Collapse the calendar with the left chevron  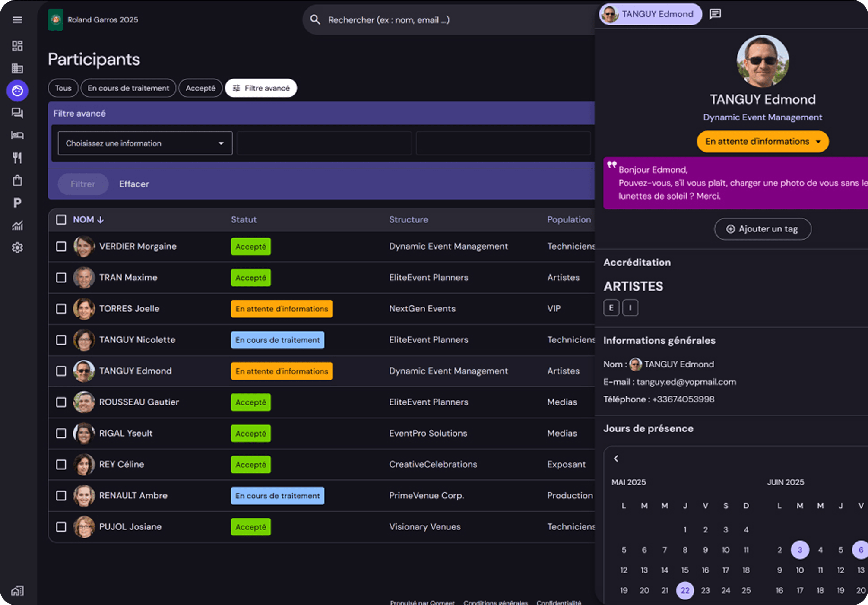click(616, 459)
